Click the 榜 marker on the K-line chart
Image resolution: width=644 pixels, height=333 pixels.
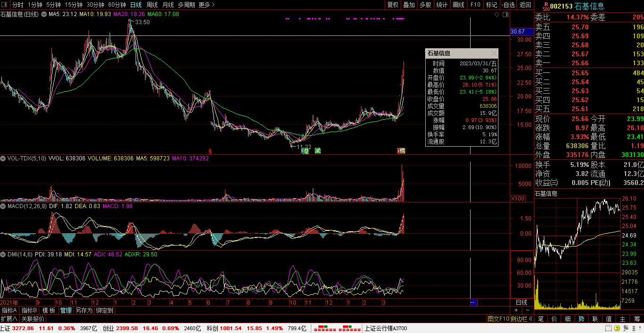pos(401,150)
